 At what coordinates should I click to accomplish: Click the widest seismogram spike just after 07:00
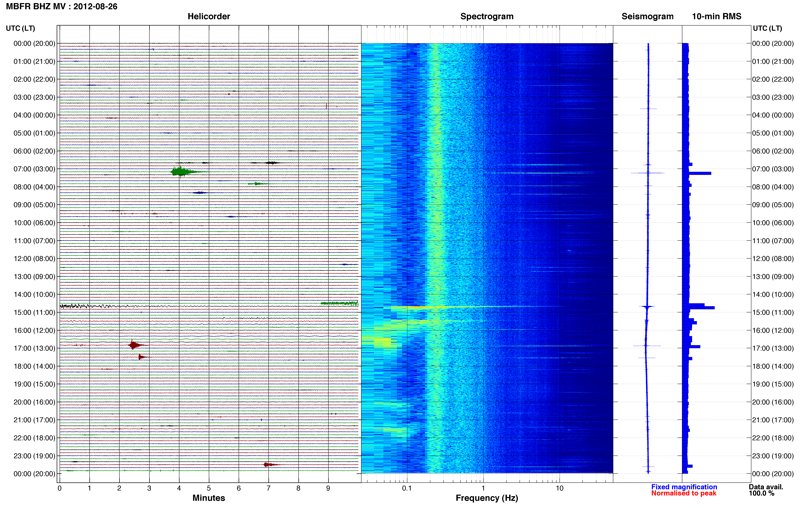point(648,173)
